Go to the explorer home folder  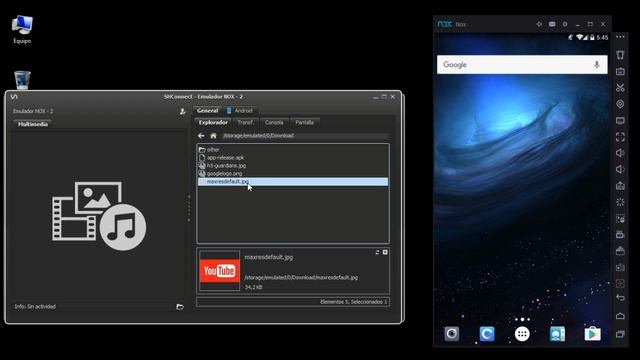click(x=213, y=136)
